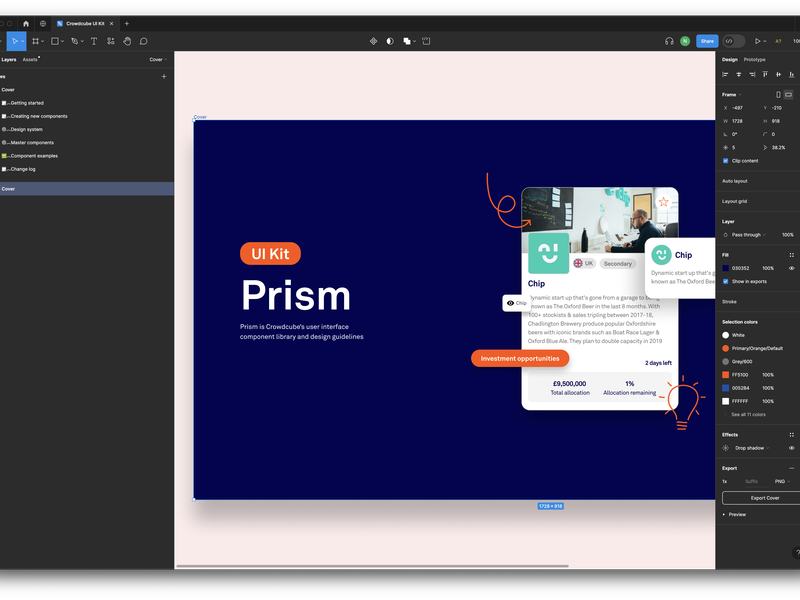Click the horizontal canvas scrollbar
The image size is (800, 600).
pos(372,566)
